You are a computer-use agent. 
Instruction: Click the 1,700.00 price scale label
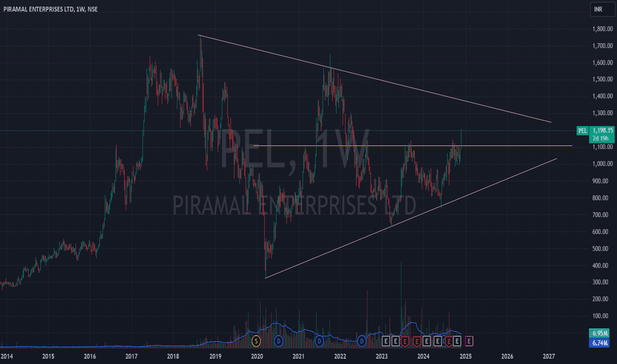point(602,46)
